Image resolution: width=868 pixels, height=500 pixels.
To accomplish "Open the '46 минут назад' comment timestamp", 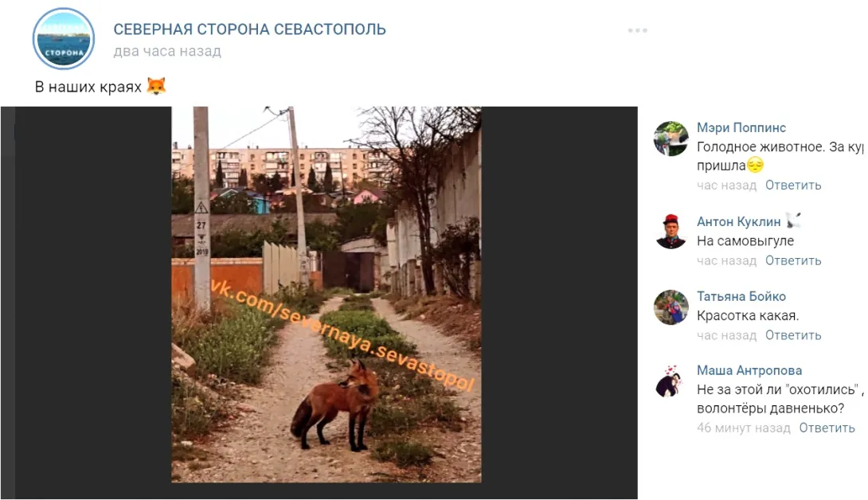I will (x=744, y=428).
